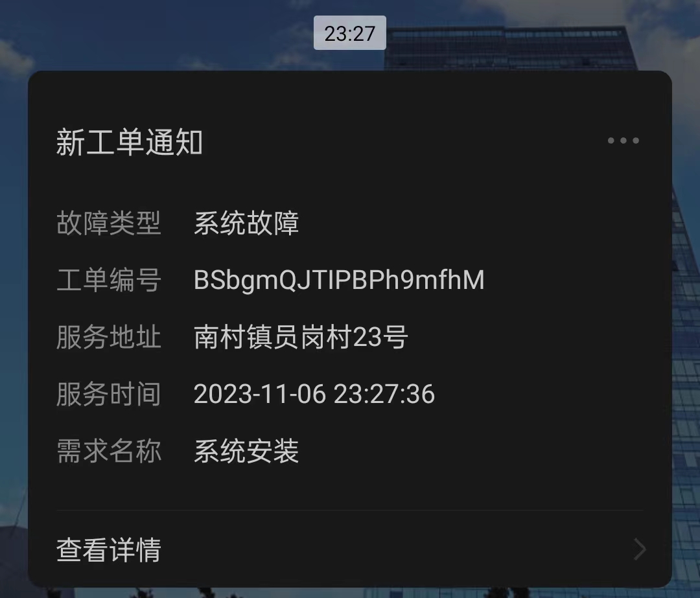This screenshot has width=700, height=598.
Task: Select the 系统安装 requirement value
Action: tap(246, 451)
